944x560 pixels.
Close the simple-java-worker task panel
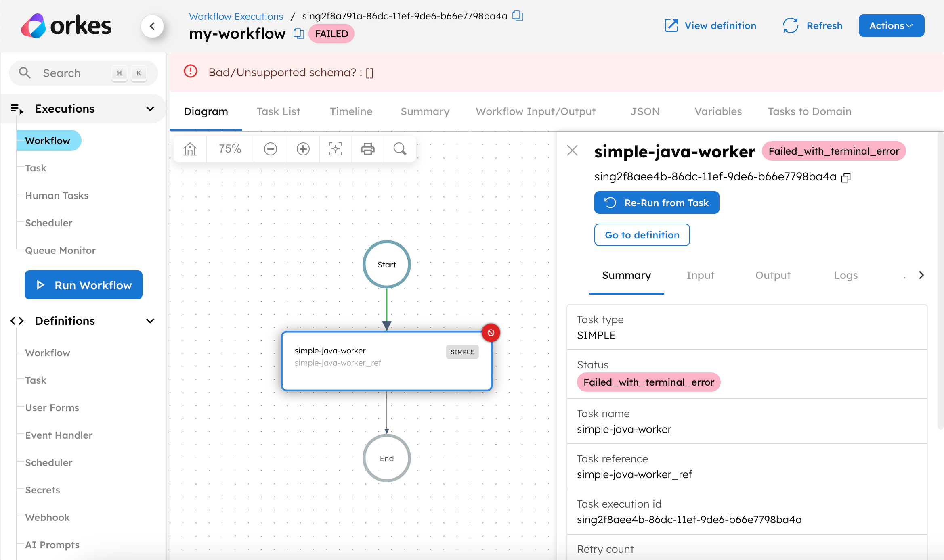pos(573,150)
